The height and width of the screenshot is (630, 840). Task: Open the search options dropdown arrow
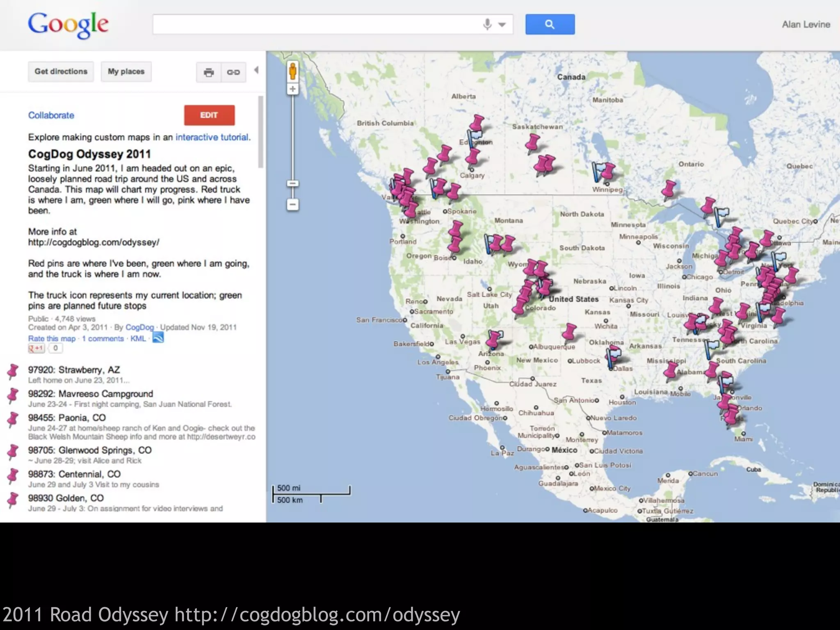point(502,25)
